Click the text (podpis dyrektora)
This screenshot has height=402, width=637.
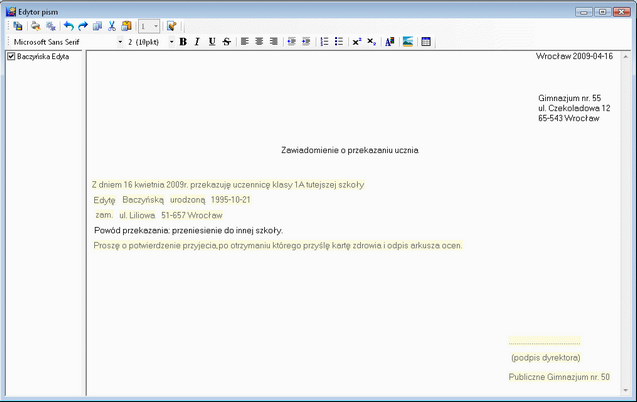coord(546,358)
